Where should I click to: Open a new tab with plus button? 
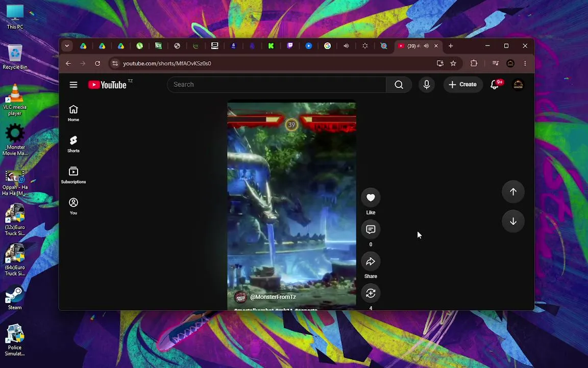coord(451,46)
